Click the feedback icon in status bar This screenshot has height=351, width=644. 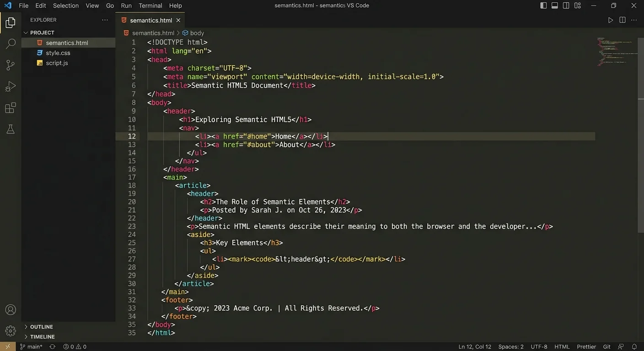tap(621, 346)
